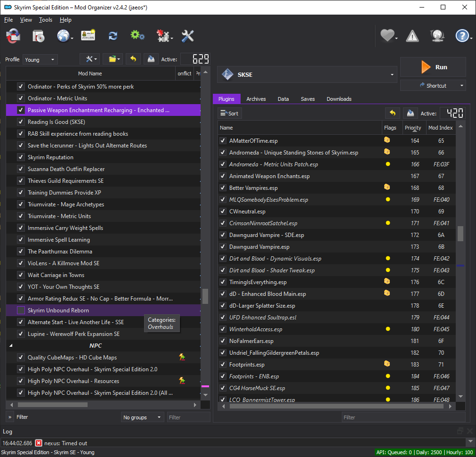476x457 pixels.
Task: Click the plugin list Filter input field
Action: point(403,417)
